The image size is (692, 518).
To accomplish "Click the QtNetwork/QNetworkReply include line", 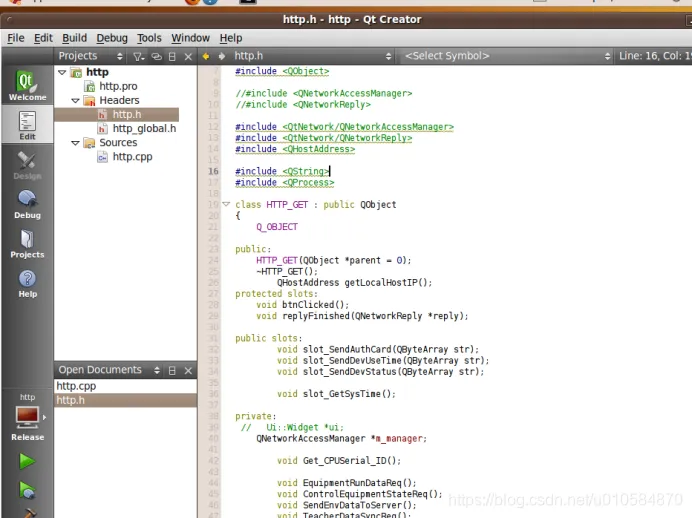I will click(323, 138).
